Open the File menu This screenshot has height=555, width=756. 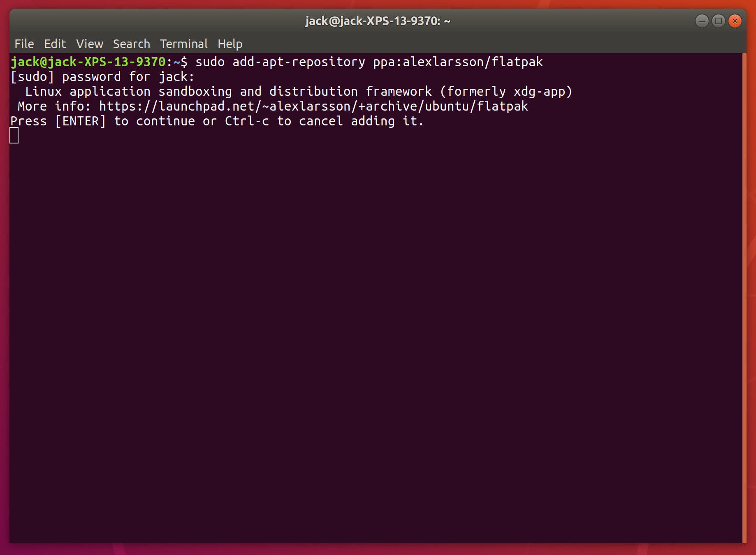(x=24, y=44)
